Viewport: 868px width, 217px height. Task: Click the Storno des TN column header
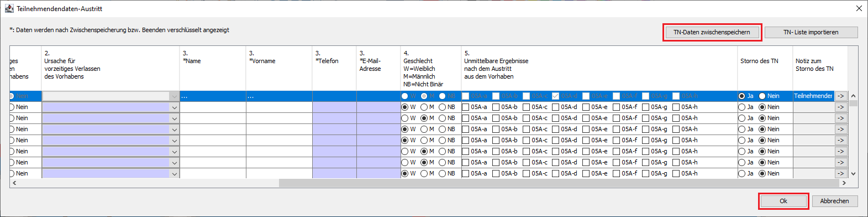(x=765, y=68)
